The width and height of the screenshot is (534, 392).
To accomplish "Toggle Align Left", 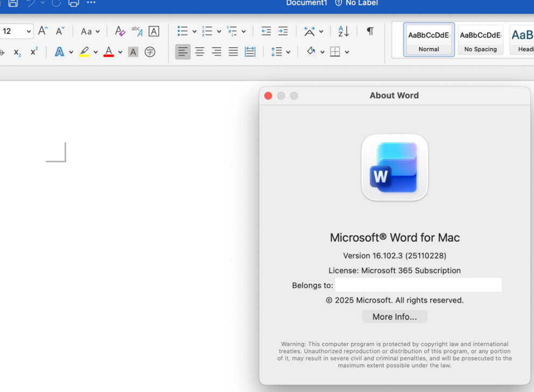I will tap(183, 52).
